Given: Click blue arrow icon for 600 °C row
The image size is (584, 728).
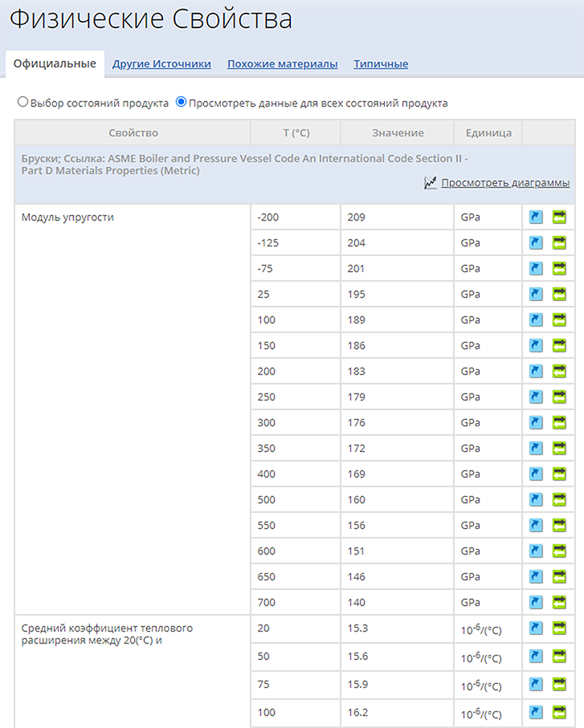Looking at the screenshot, I should pyautogui.click(x=536, y=551).
